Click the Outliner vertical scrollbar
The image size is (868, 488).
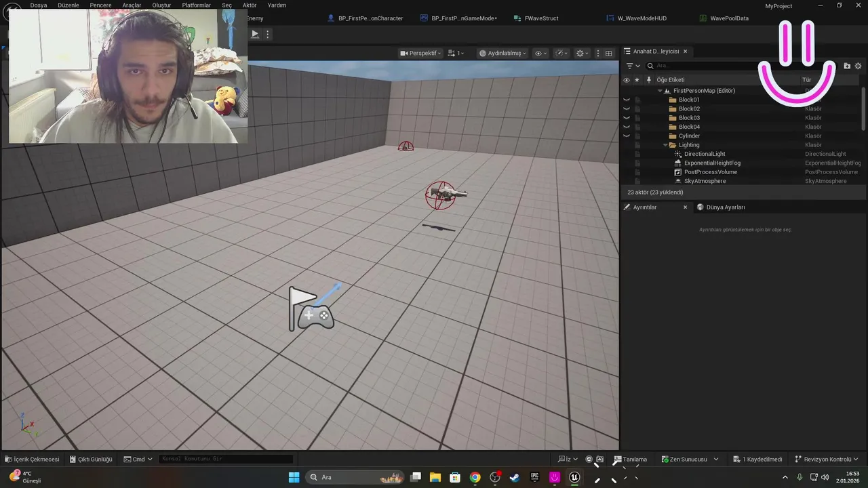point(864,108)
